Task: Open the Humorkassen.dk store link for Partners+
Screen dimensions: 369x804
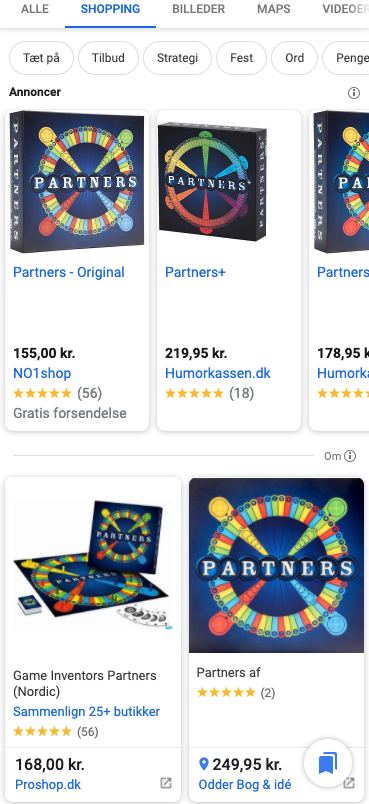Action: coord(218,373)
